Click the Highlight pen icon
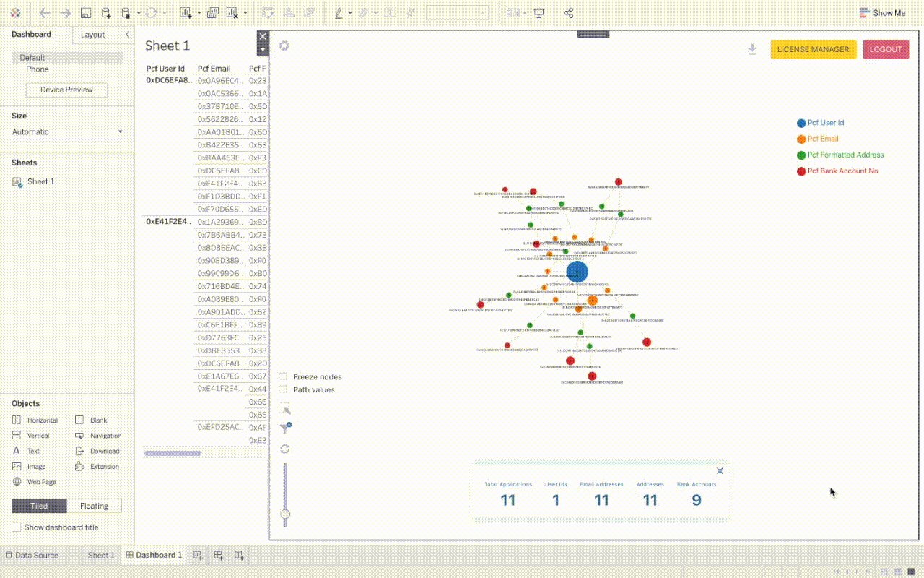This screenshot has height=578, width=924. coord(339,13)
